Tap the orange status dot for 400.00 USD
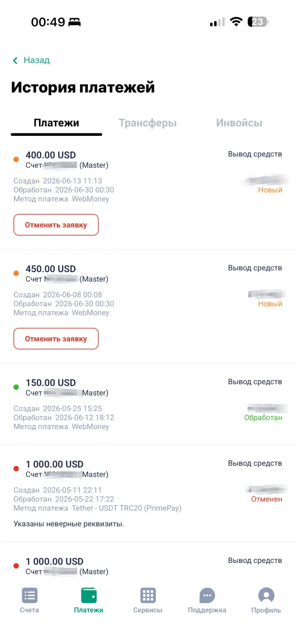 click(x=16, y=159)
